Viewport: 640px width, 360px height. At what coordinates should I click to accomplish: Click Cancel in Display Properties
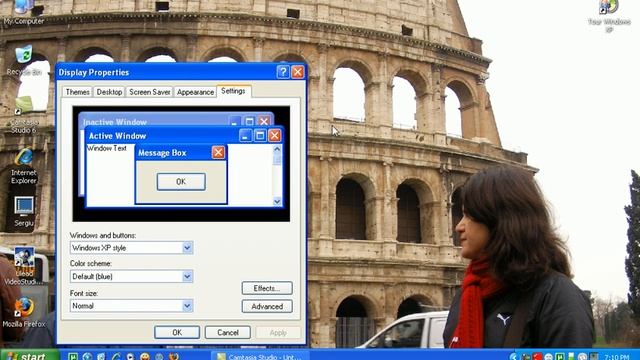click(x=228, y=332)
